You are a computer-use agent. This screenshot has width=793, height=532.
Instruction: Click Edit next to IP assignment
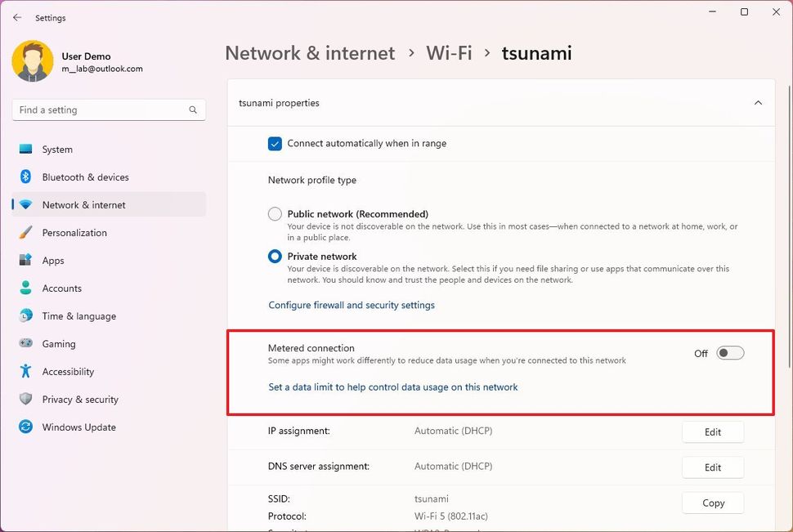coord(712,431)
